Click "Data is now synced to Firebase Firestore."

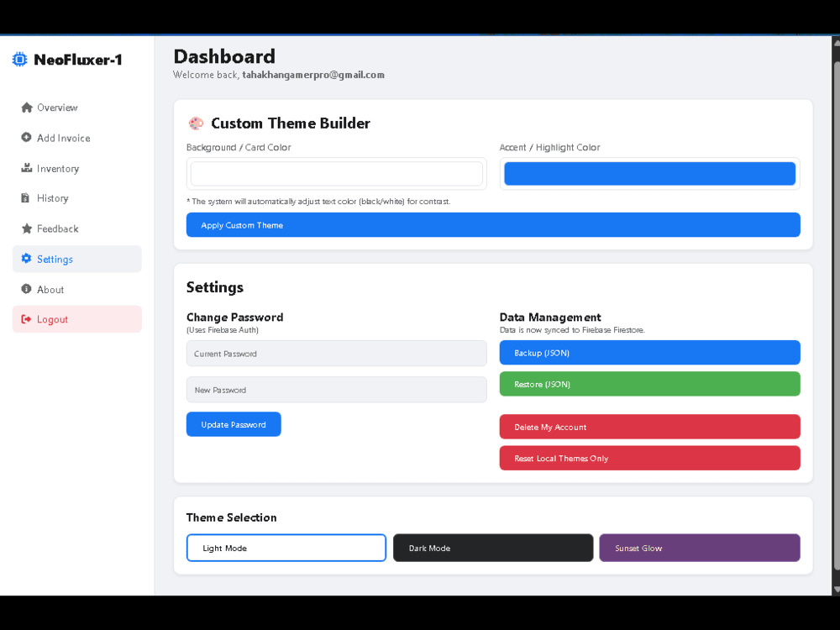coord(572,330)
